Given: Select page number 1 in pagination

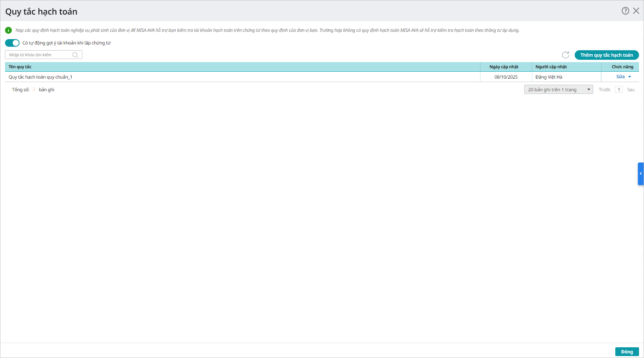Looking at the screenshot, I should point(619,89).
